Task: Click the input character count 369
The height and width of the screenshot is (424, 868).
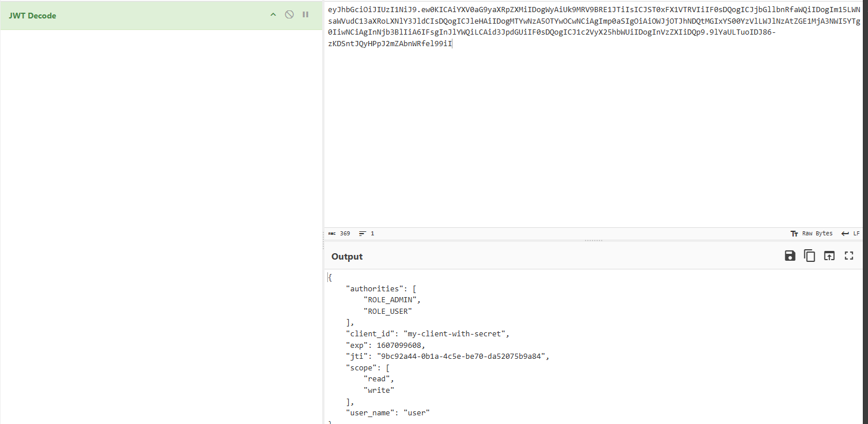Action: click(x=339, y=234)
